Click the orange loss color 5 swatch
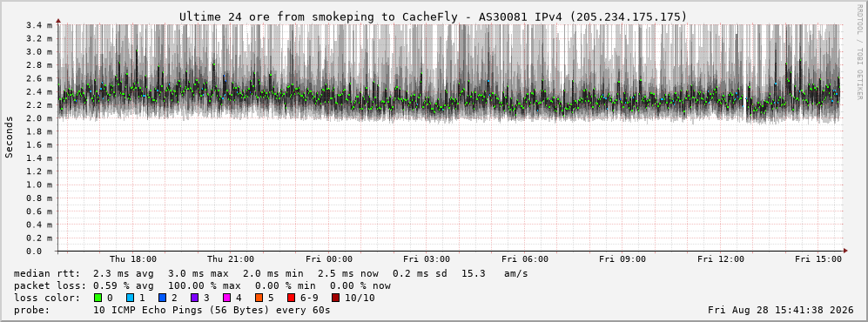 [259, 299]
